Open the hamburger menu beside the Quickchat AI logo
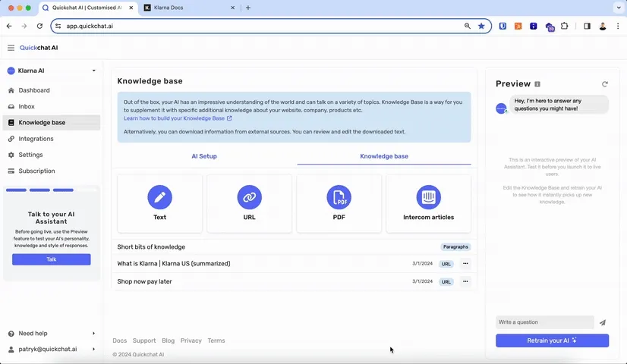The image size is (627, 364). point(11,48)
